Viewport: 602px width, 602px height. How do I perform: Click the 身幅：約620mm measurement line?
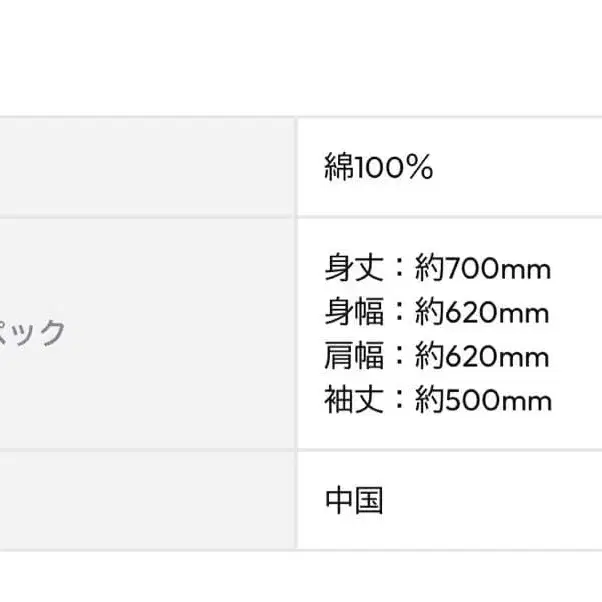point(437,313)
